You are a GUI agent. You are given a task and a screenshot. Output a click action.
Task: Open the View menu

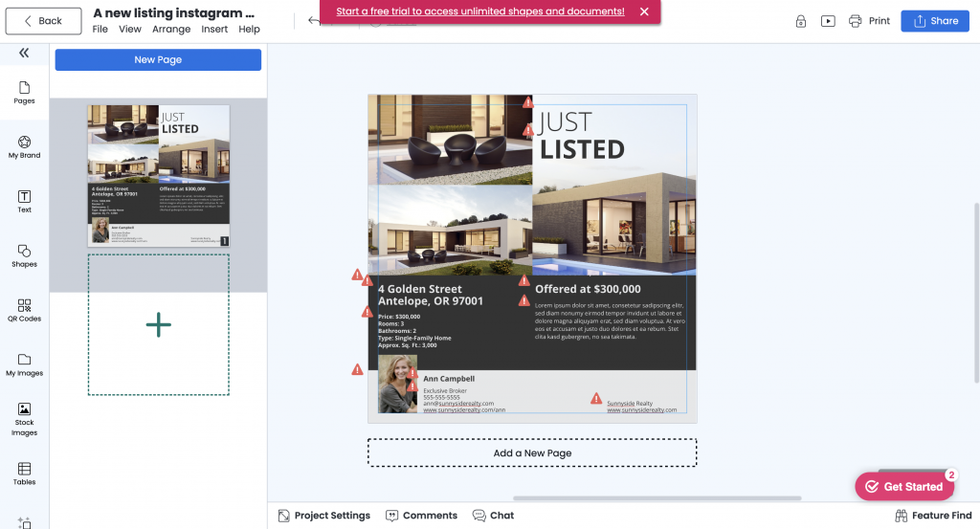click(x=130, y=30)
